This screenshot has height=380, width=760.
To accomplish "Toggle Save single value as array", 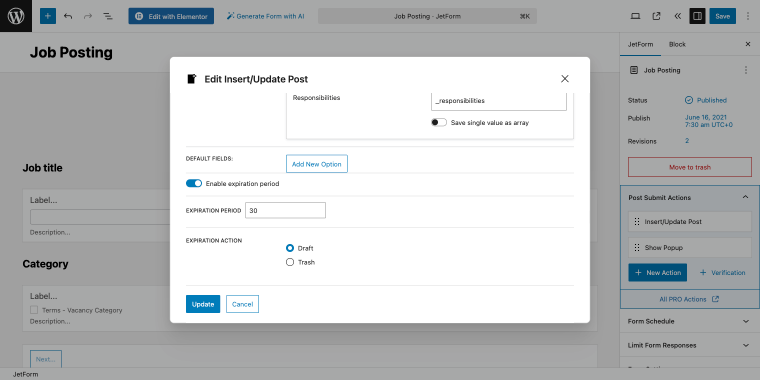I will click(x=439, y=123).
